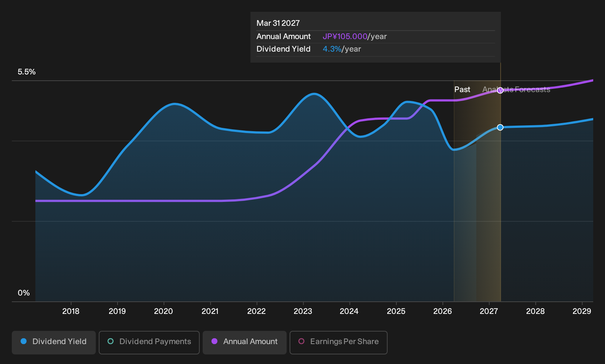605x364 pixels.
Task: Click the purple Annual Amount legend dot
Action: pos(214,341)
